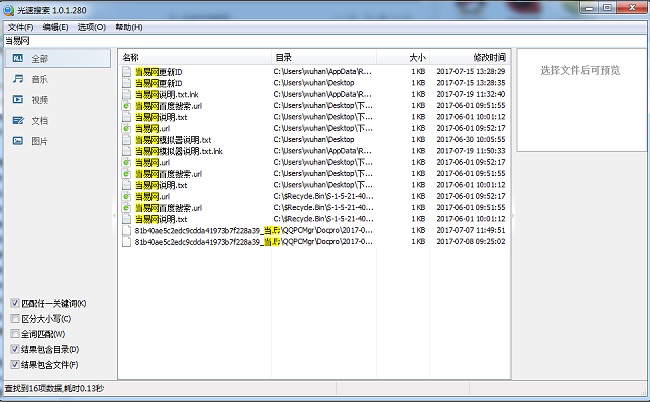Sort results by the 修改时间 column header
The image size is (650, 402).
476,58
